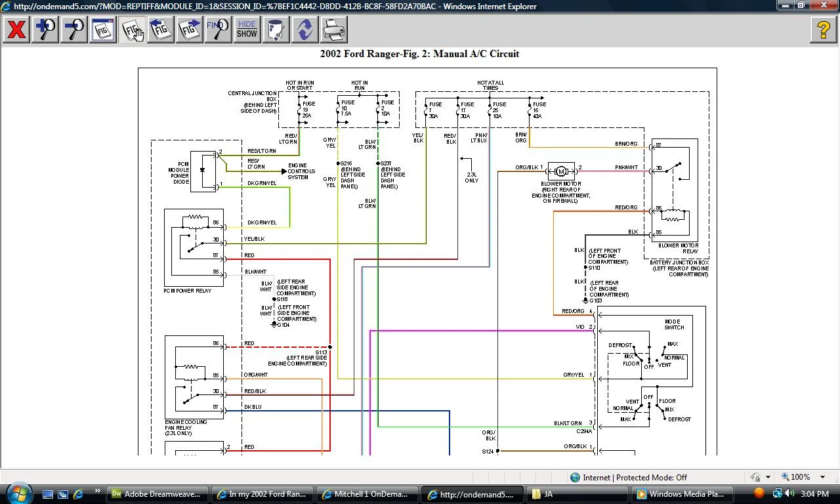Zoom out with the minus magnifier

pyautogui.click(x=74, y=30)
